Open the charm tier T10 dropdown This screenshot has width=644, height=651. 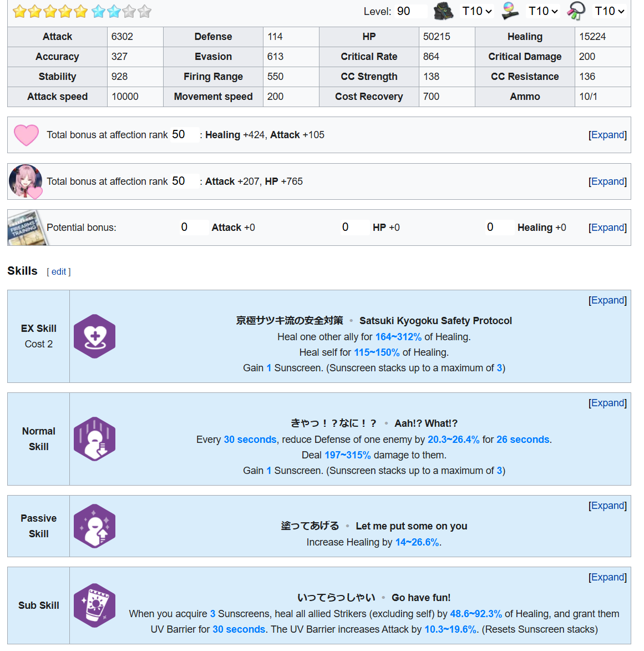click(x=610, y=11)
